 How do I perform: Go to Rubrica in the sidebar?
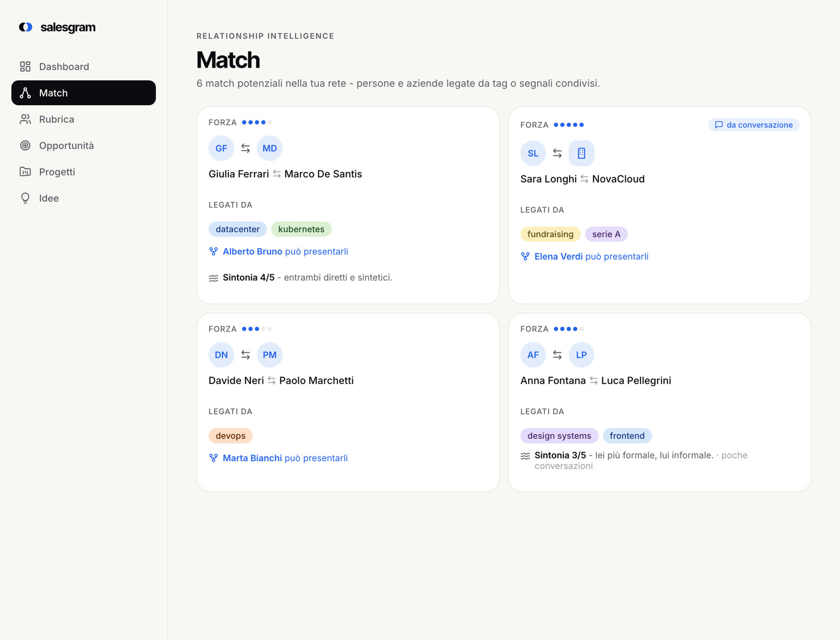click(x=83, y=119)
